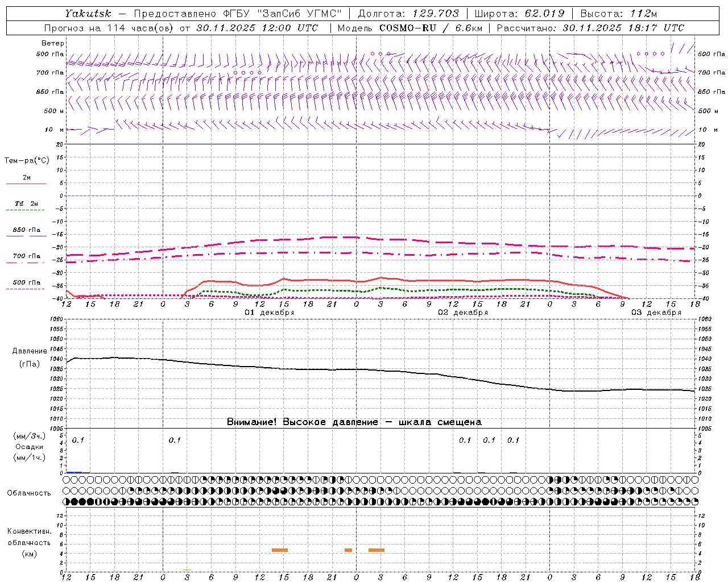The height and width of the screenshot is (582, 728).
Task: Click the short orange convective bar just before 0h on 02 декабря
Action: point(348,550)
